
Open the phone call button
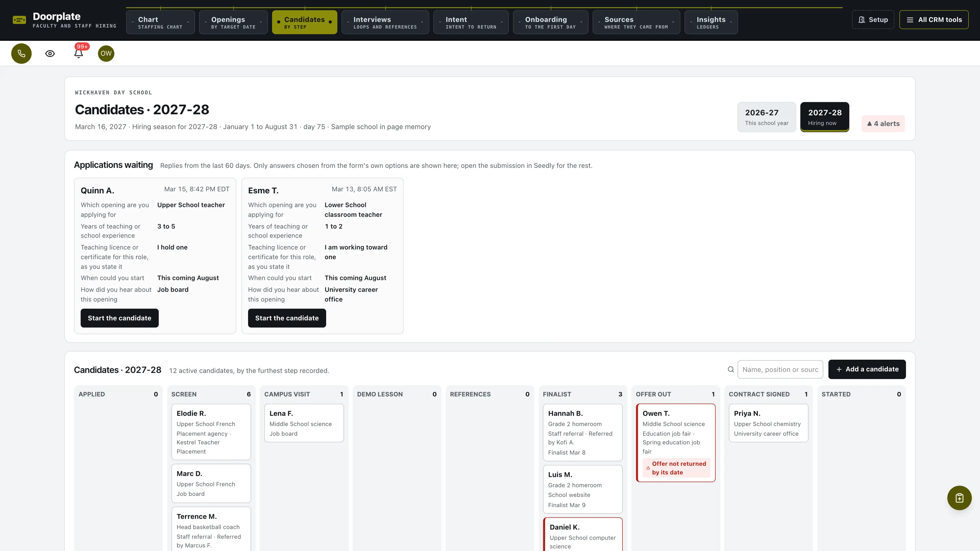pyautogui.click(x=21, y=54)
